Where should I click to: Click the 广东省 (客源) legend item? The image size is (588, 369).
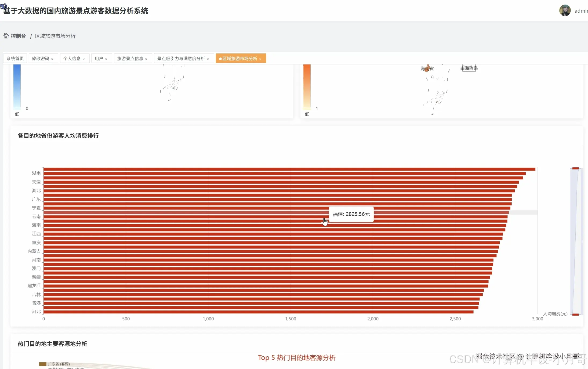[x=55, y=364]
